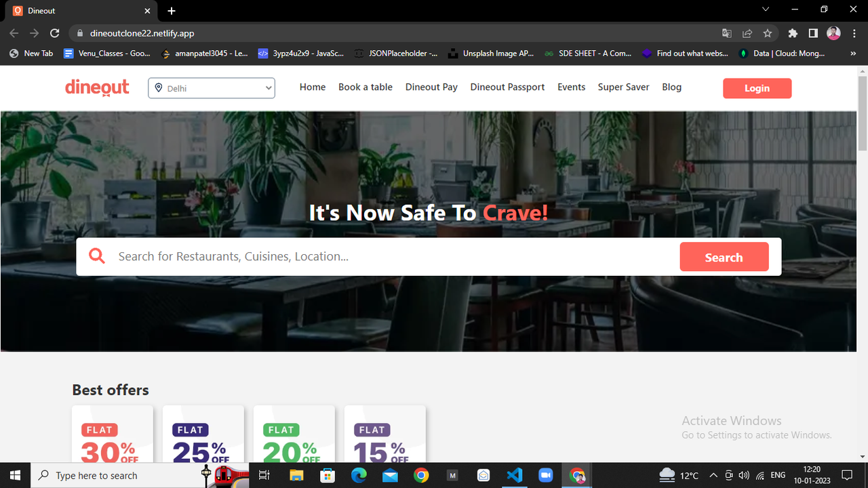
Task: Open the Chrome extensions puzzle icon
Action: [793, 33]
